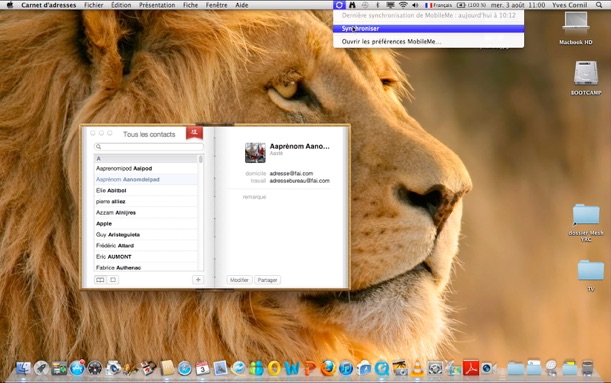The height and width of the screenshot is (383, 611).
Task: Open VLC cone in the Dock
Action: (417, 368)
